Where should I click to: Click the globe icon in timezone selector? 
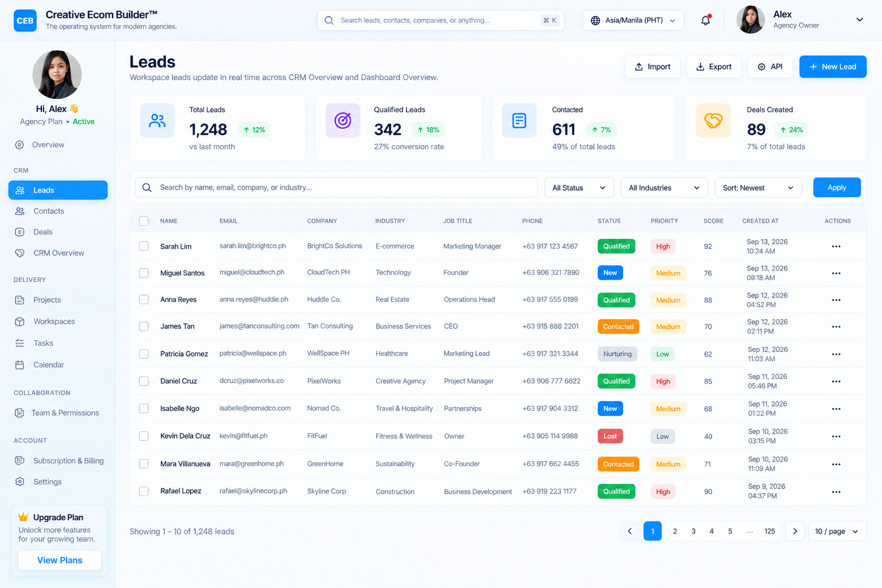(x=595, y=20)
